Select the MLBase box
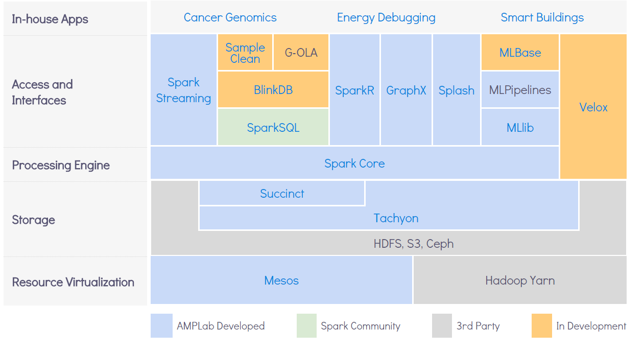The image size is (644, 352). 520,53
